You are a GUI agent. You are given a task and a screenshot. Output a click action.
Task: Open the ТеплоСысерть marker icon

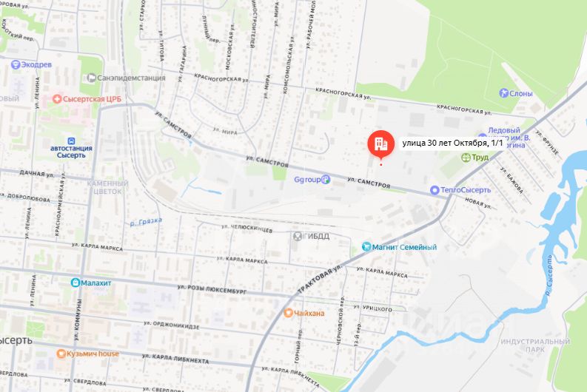pos(435,190)
